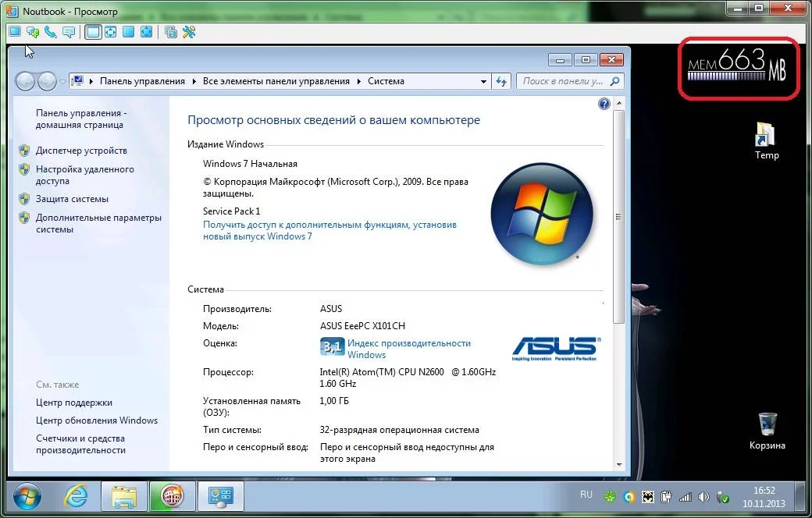
Task: Click the green ICQ flower tray icon
Action: pyautogui.click(x=611, y=497)
